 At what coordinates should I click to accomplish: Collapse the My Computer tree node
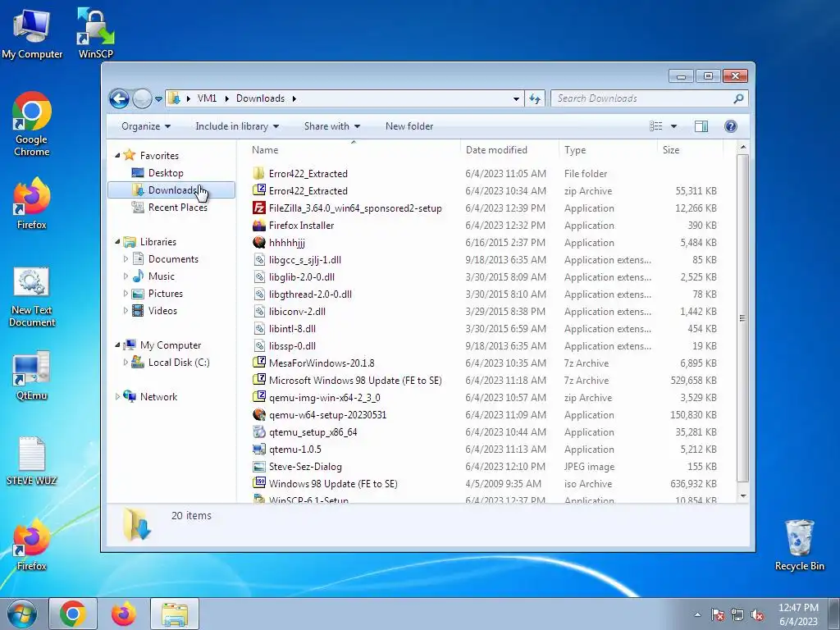[x=117, y=345]
